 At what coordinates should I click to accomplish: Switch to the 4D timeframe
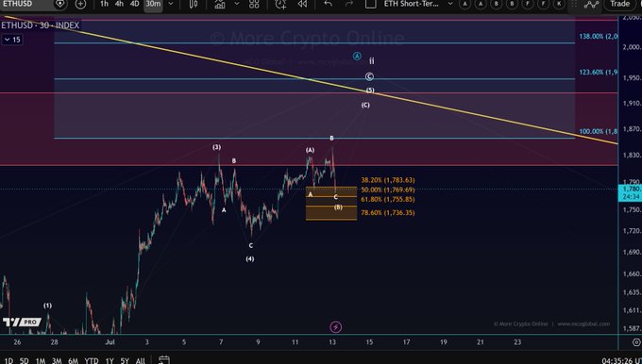(x=135, y=4)
